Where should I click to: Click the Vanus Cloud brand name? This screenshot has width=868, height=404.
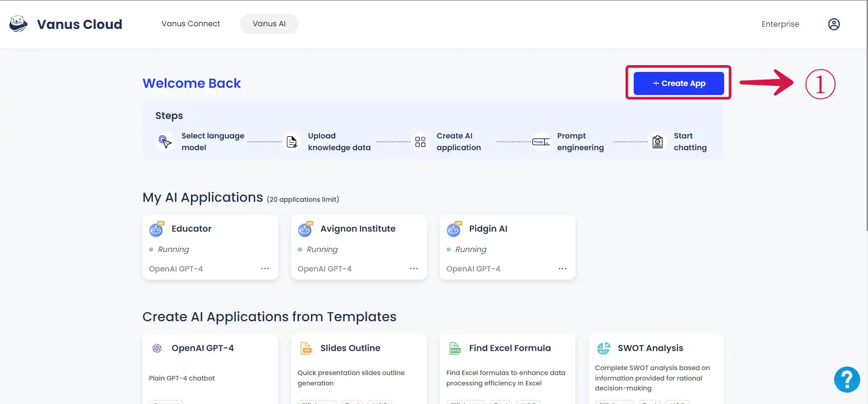pyautogui.click(x=80, y=24)
